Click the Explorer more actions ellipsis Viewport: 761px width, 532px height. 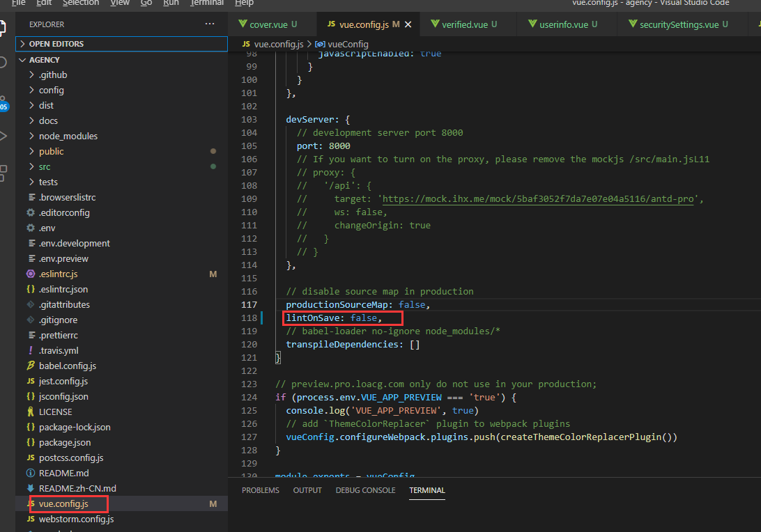click(x=210, y=24)
